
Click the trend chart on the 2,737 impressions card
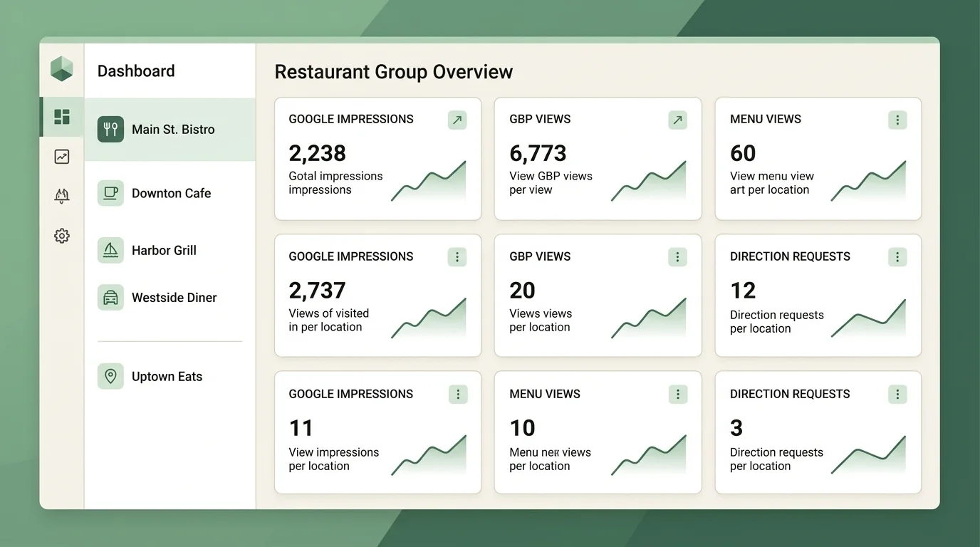[429, 319]
